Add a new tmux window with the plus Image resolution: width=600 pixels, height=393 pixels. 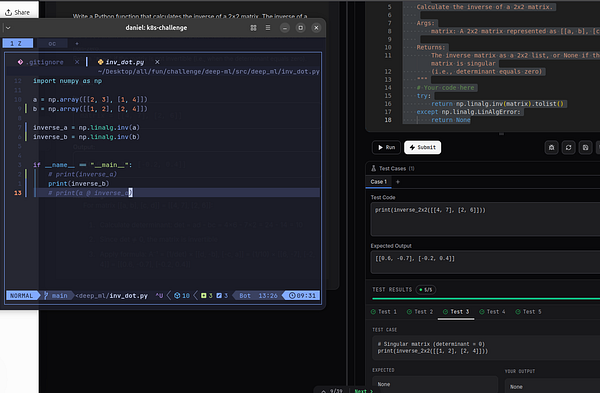pyautogui.click(x=77, y=43)
